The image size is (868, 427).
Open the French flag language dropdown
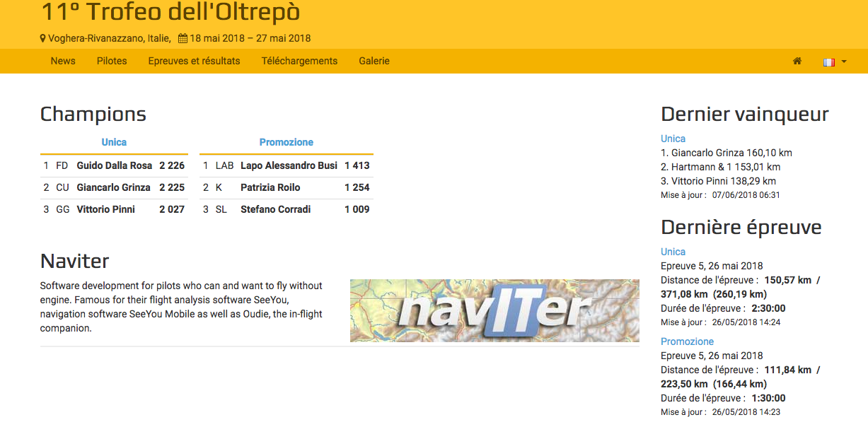[x=834, y=62]
